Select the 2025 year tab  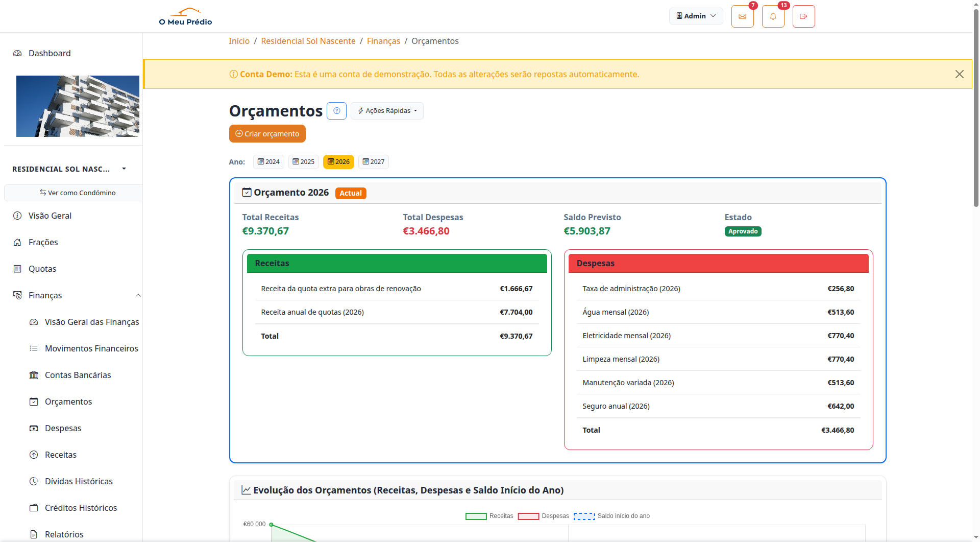tap(303, 162)
